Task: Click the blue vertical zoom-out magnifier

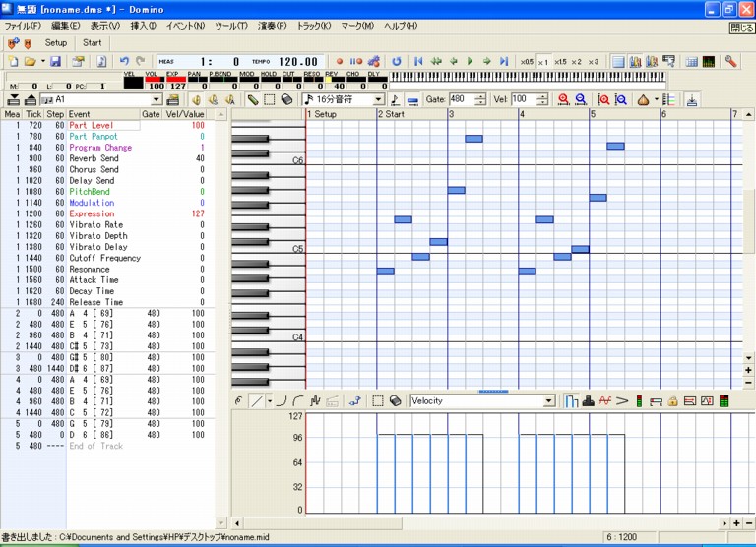Action: point(621,99)
